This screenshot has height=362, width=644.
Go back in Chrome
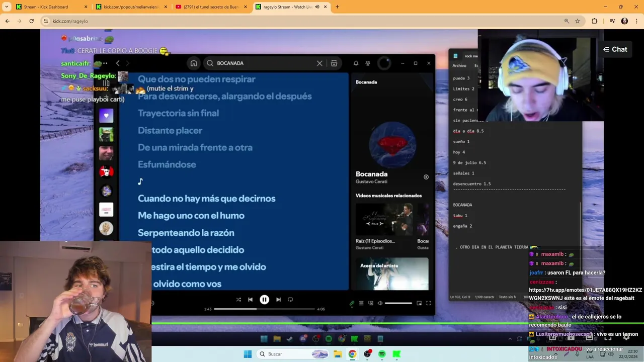click(7, 21)
